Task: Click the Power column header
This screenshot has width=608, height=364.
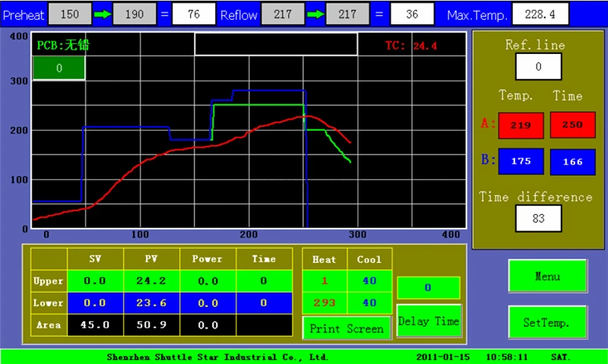Action: click(207, 259)
